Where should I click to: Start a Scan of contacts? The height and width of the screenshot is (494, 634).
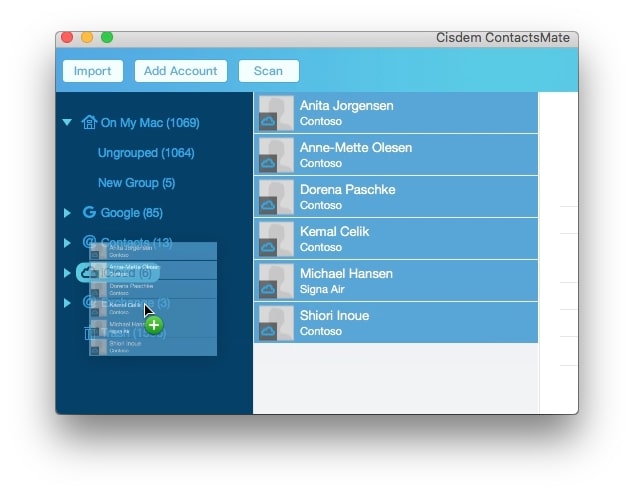(268, 71)
